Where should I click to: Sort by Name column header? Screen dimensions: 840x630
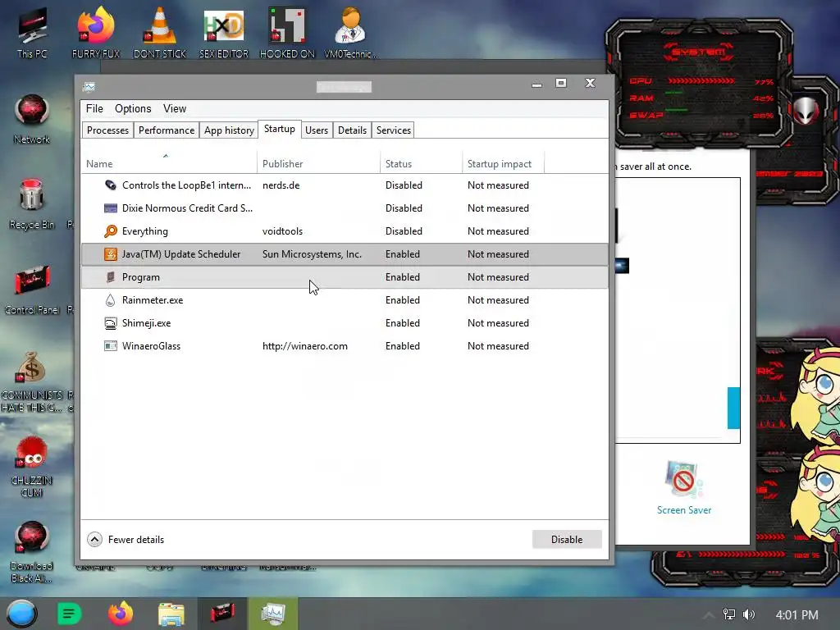point(169,162)
